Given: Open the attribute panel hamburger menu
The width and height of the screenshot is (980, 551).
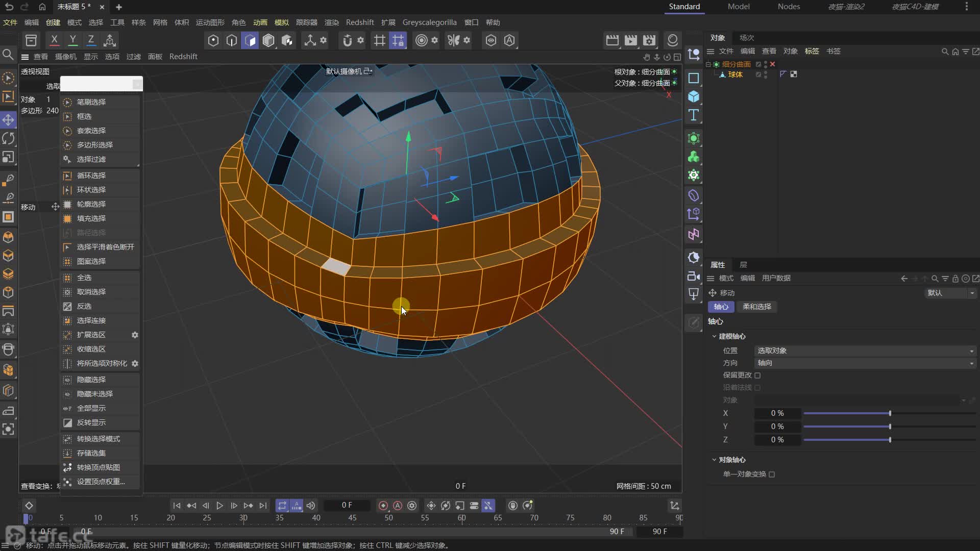Looking at the screenshot, I should click(710, 279).
